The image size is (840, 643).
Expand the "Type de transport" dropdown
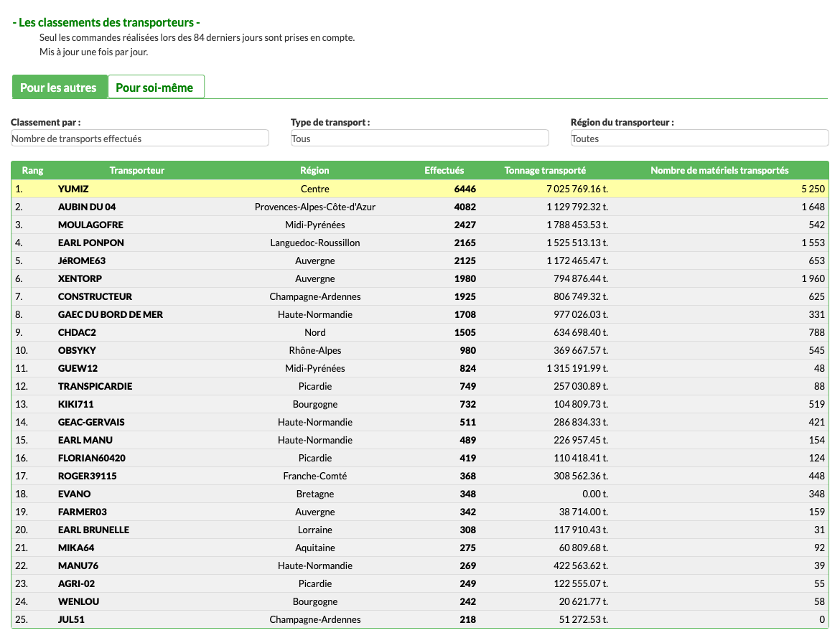tap(419, 139)
